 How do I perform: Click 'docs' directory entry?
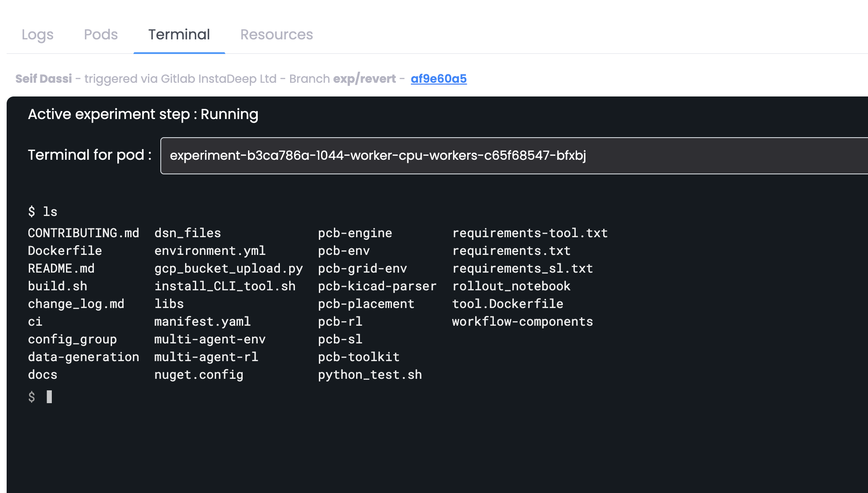coord(43,374)
